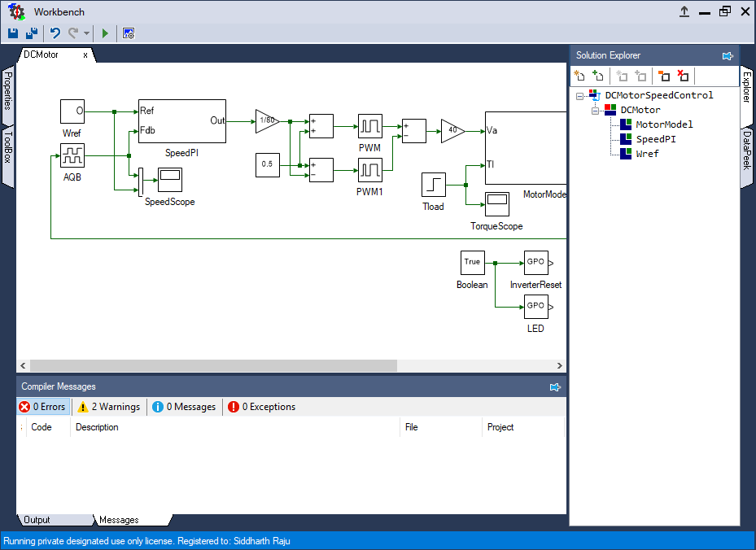Collapse the DCMotorSpeedControl solution node
756x550 pixels.
[x=579, y=96]
